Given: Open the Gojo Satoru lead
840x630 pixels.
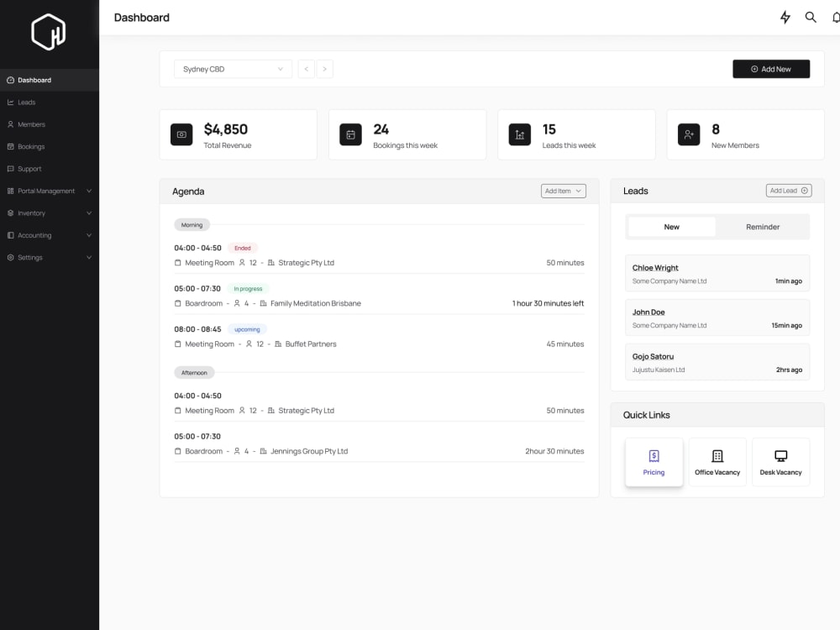Looking at the screenshot, I should 717,362.
